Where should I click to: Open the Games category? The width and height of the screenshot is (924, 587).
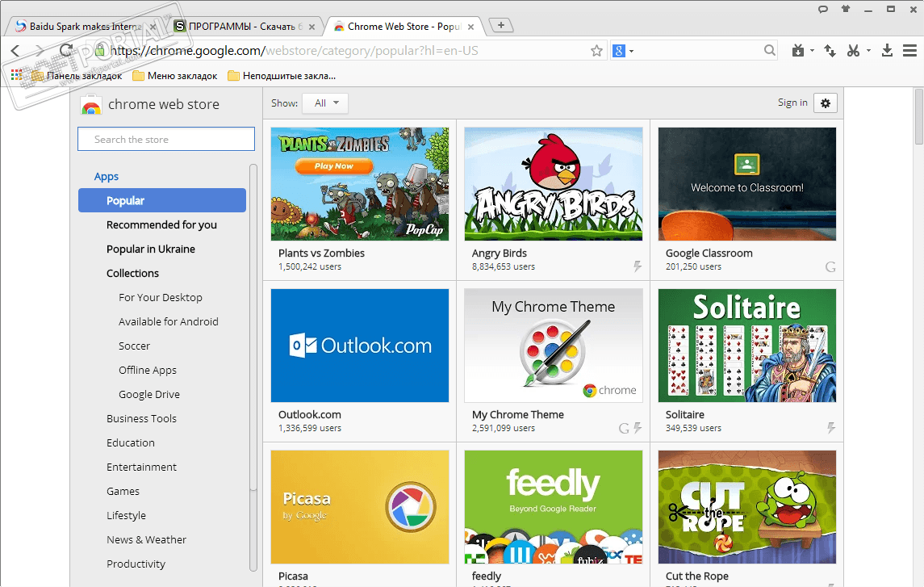pos(123,490)
